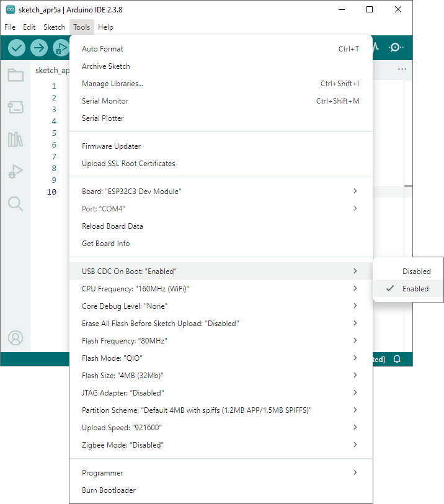Expand the JTAG Adapter submenu

[221, 393]
